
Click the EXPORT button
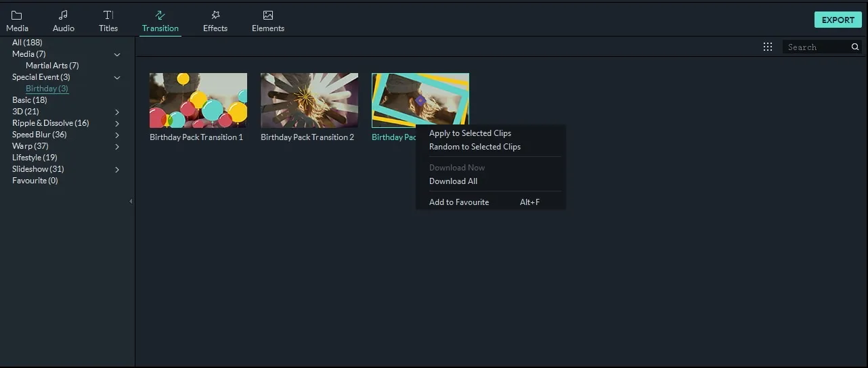[838, 20]
